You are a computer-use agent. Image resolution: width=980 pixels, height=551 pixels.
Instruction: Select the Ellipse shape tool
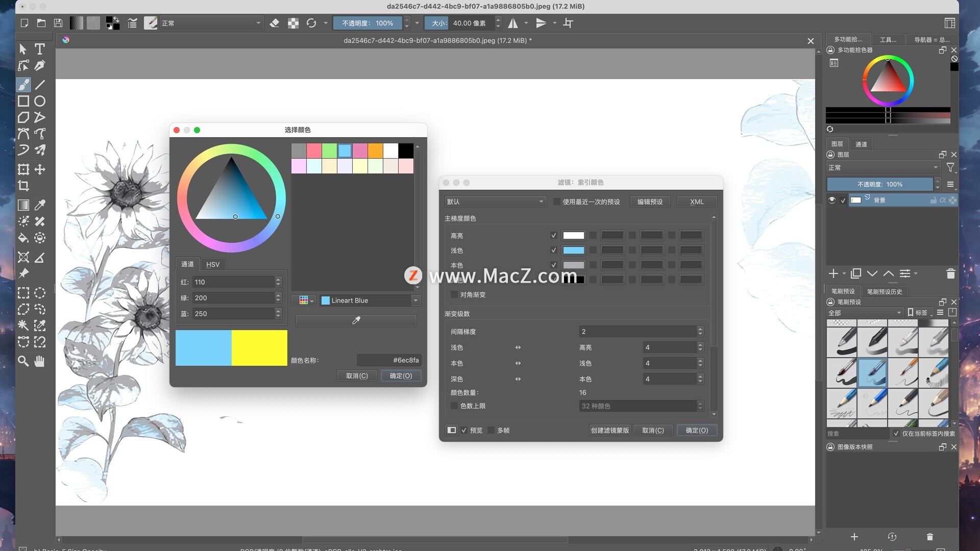click(x=40, y=101)
